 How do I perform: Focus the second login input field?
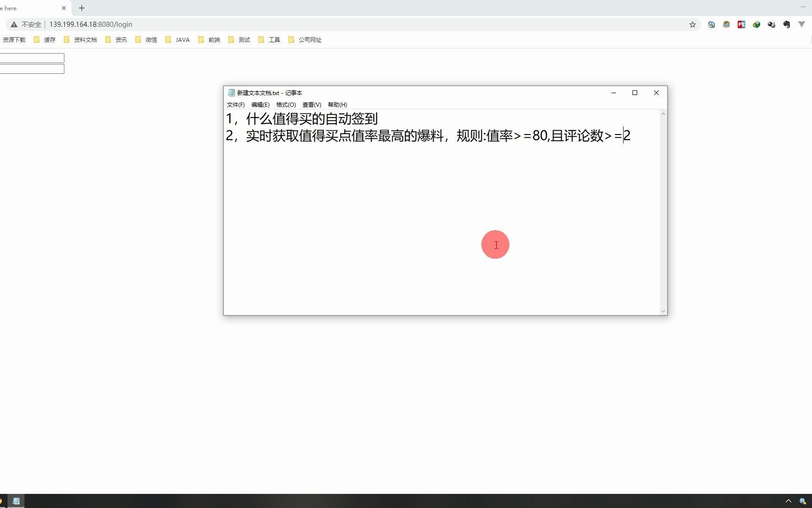click(32, 69)
